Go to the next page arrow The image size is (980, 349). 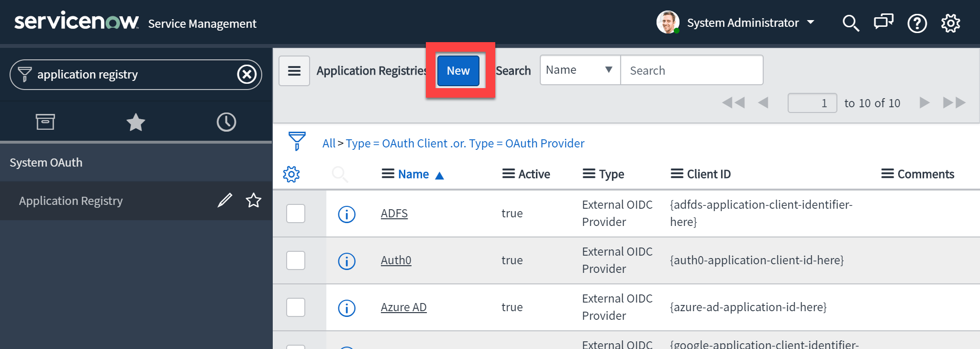924,102
